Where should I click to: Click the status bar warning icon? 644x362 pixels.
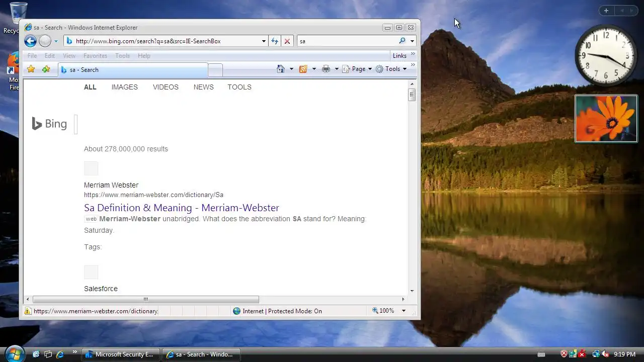pyautogui.click(x=28, y=311)
